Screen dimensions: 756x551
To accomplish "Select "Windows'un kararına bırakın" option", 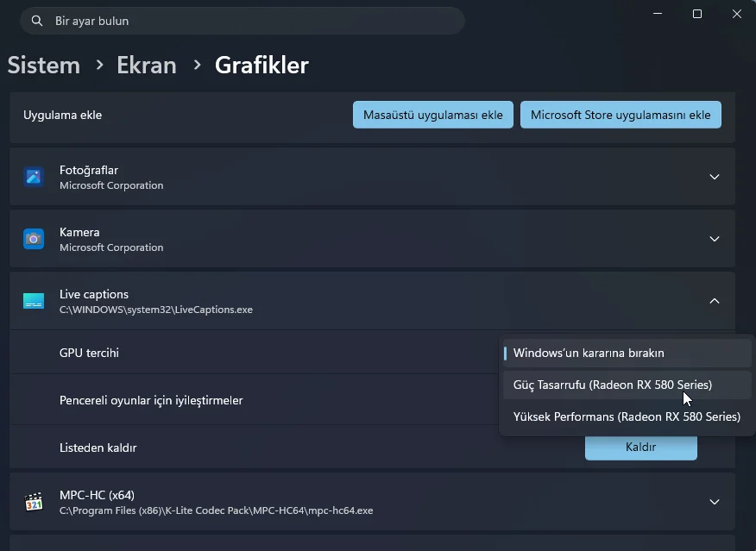I will (x=627, y=353).
